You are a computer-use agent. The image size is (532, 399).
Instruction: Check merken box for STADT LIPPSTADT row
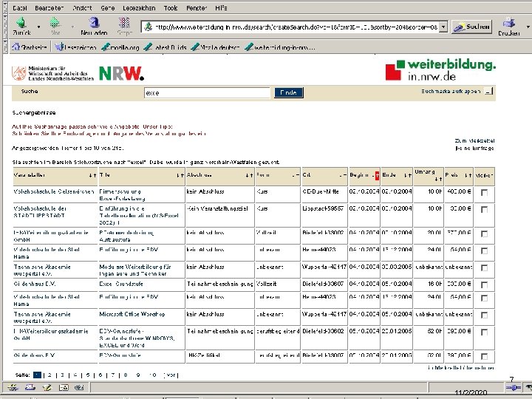point(484,210)
